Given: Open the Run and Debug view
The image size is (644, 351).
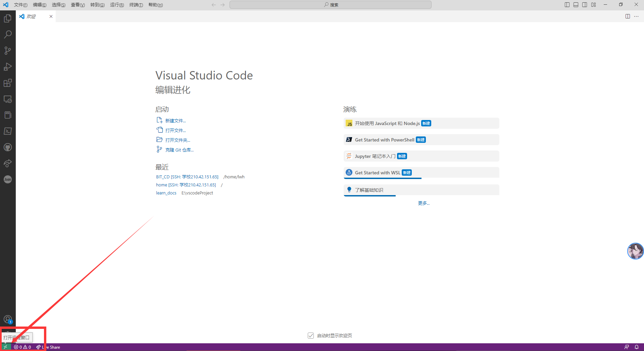Looking at the screenshot, I should point(8,67).
